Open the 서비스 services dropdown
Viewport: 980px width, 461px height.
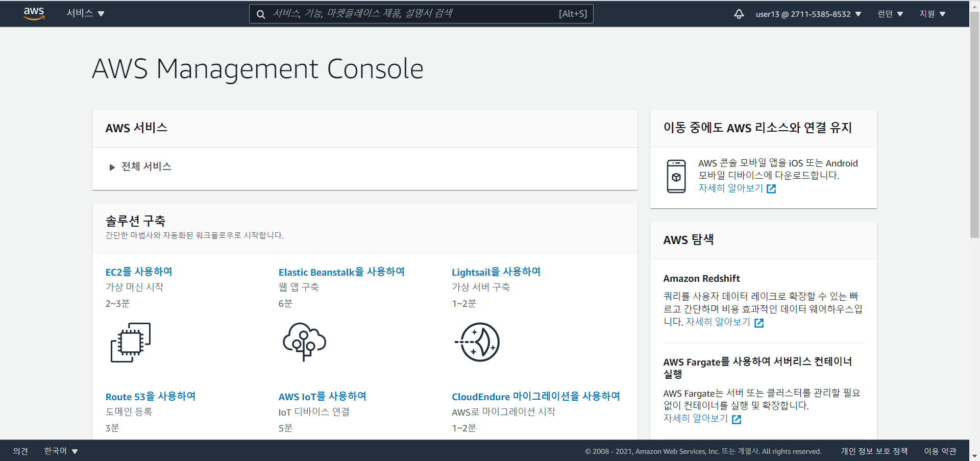point(85,14)
